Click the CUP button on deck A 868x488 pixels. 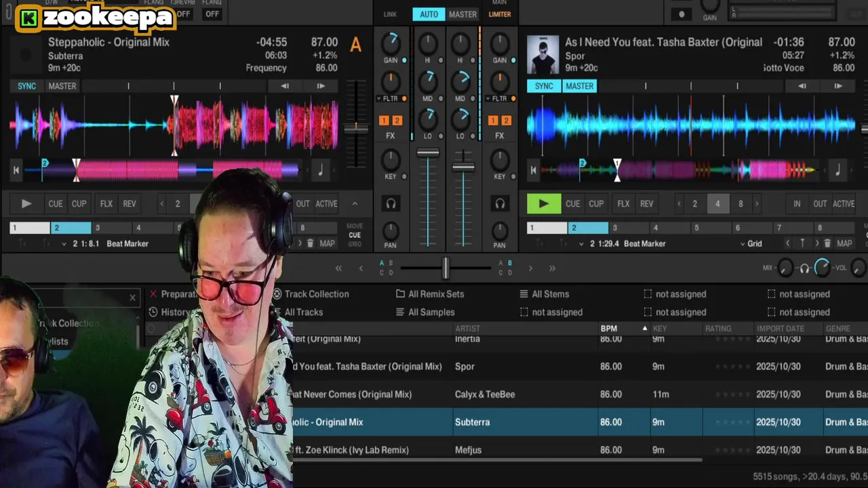pos(79,203)
